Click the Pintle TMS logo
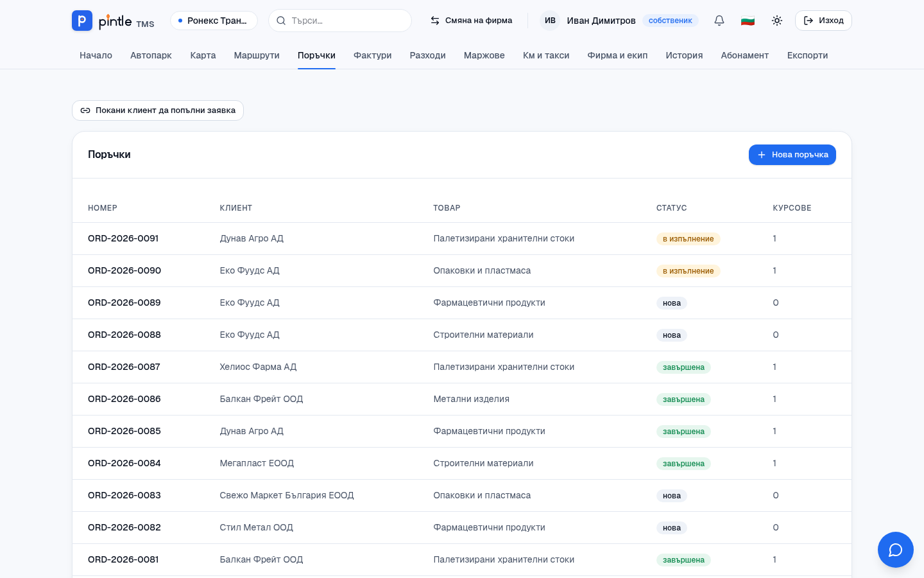The image size is (924, 578). point(113,21)
